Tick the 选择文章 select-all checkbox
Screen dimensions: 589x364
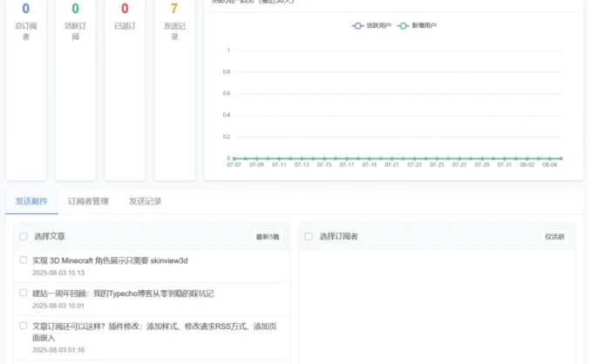pos(24,236)
